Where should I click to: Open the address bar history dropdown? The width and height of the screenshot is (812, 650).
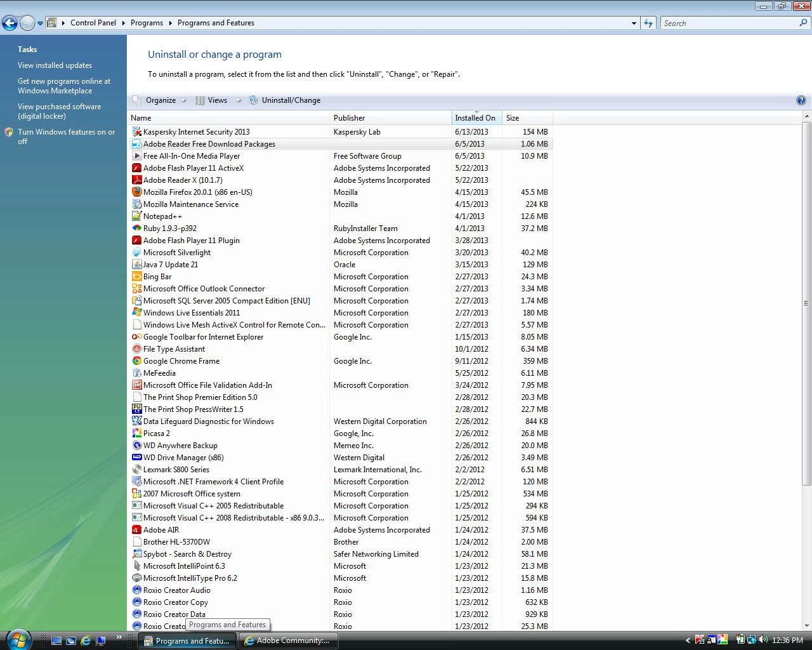click(634, 23)
